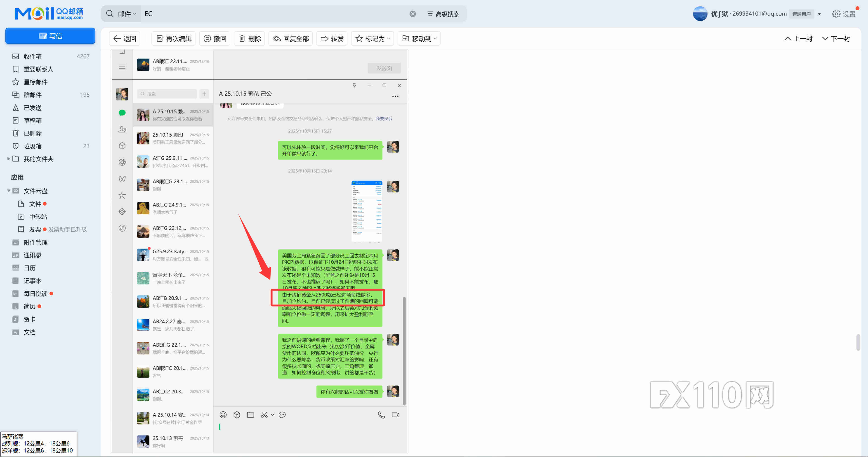Click the account avatar picture

[x=700, y=14]
